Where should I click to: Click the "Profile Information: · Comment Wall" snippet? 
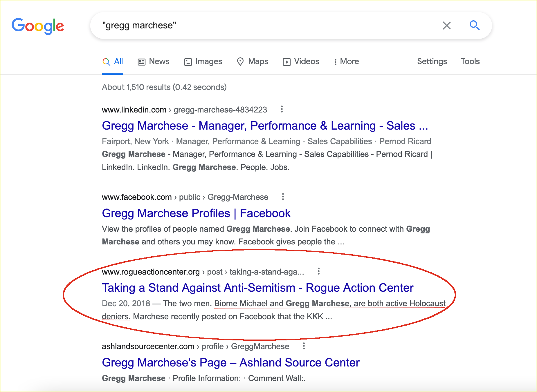click(239, 378)
